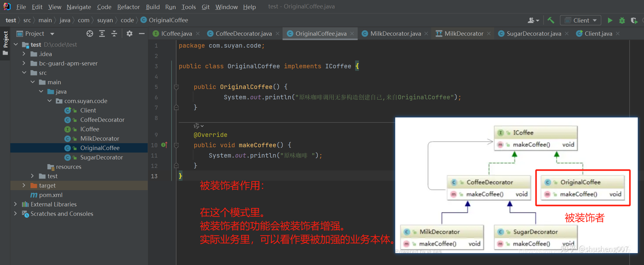Close the CoffeeDecorator.java tab
This screenshot has height=265, width=644.
(x=277, y=34)
